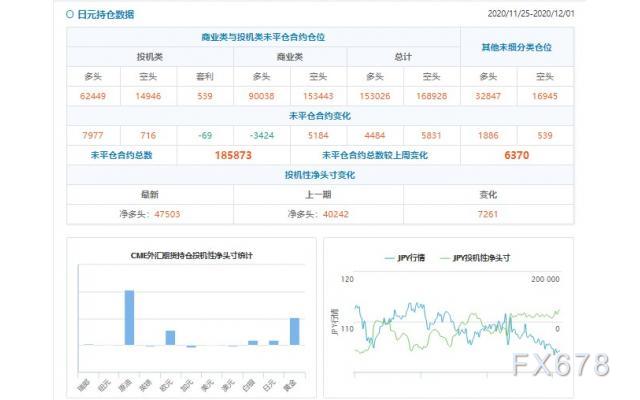This screenshot has height=400, width=640.
Task: Click the 英镑 x-axis label in CME chart
Action: tap(146, 385)
